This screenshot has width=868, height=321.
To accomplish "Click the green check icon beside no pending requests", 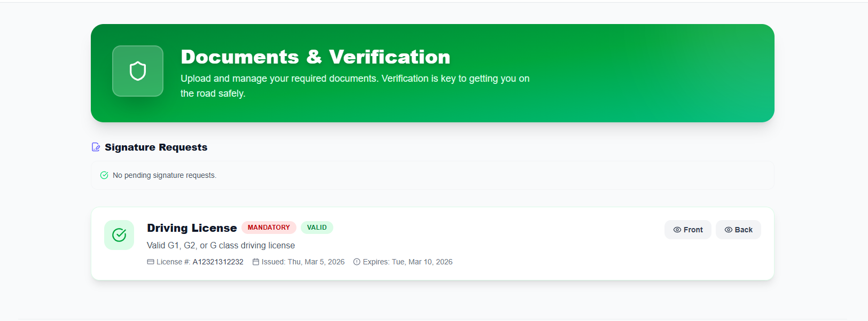I will click(x=104, y=175).
